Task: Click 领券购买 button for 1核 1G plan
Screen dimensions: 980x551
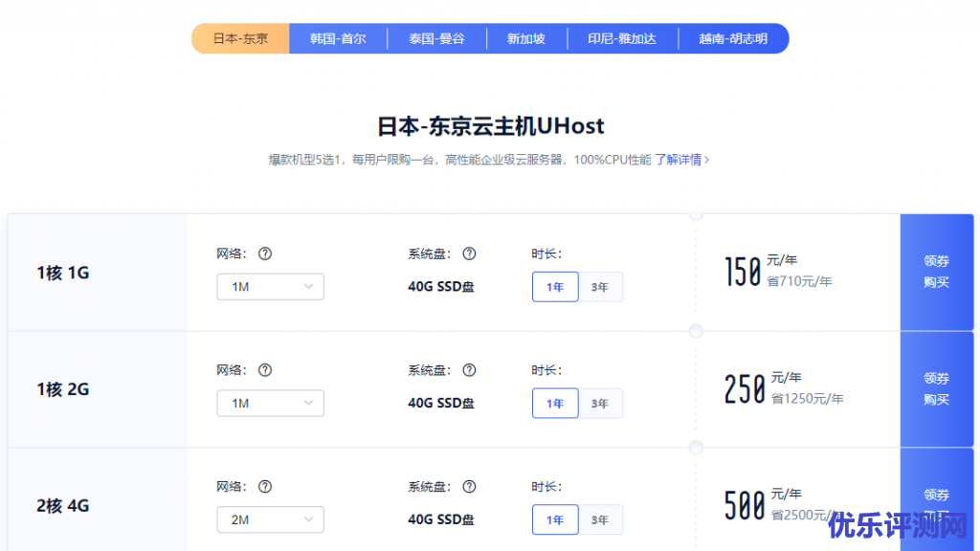Action: pyautogui.click(x=936, y=272)
